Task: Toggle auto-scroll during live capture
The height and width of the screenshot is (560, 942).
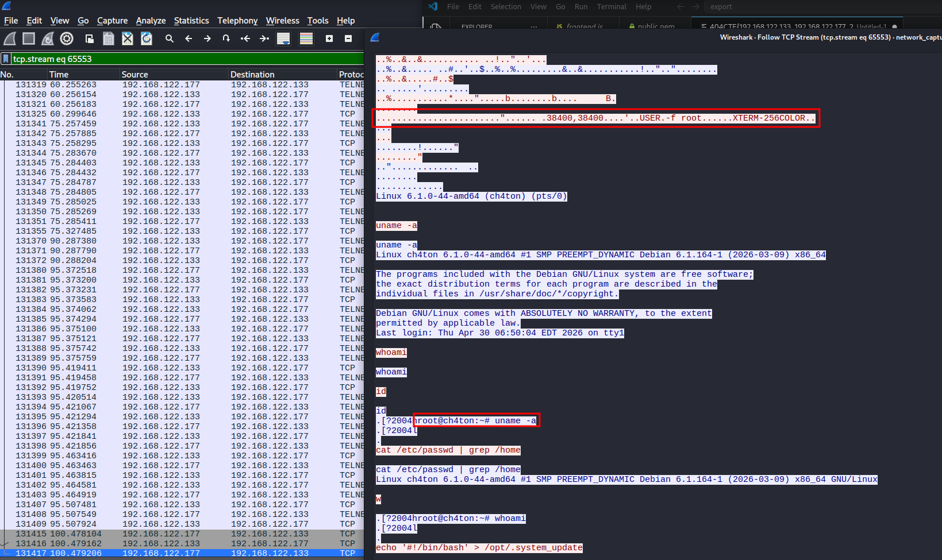Action: 283,38
